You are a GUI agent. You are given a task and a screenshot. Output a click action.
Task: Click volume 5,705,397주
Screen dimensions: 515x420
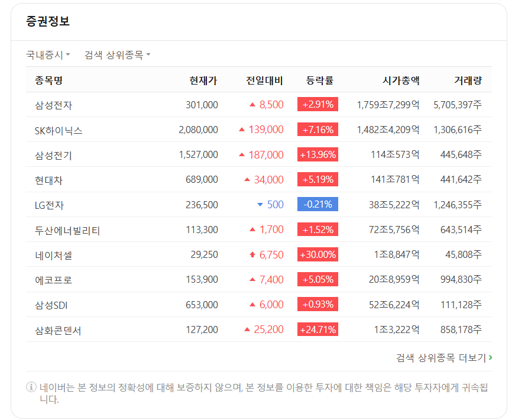pyautogui.click(x=458, y=105)
